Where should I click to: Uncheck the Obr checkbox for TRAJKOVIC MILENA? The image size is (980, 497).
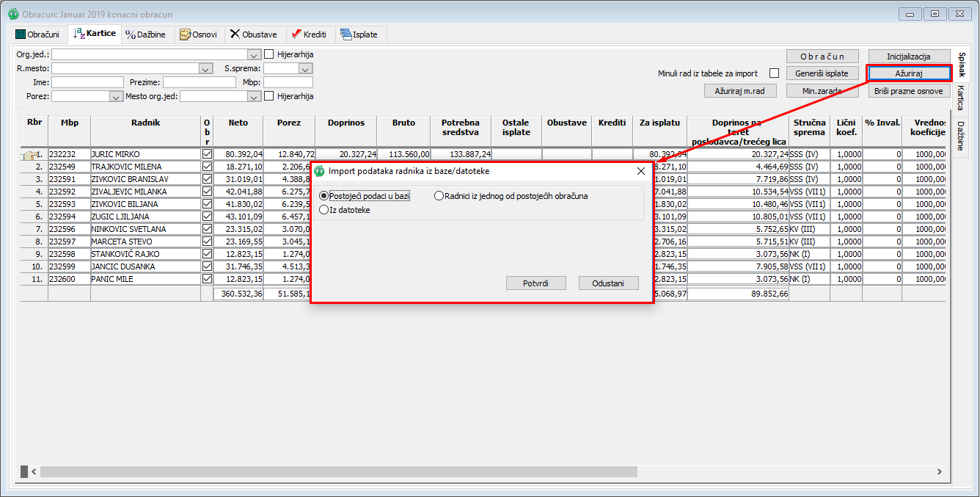pos(207,167)
